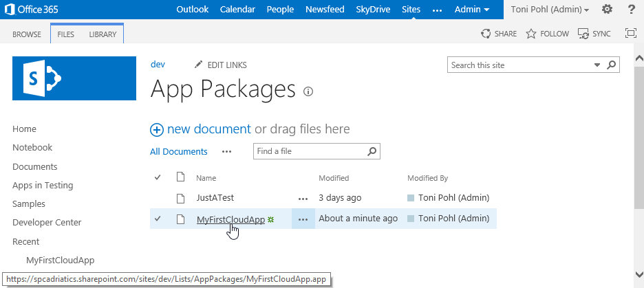Open the settings gear icon
Screen dimensions: 644x288
[607, 10]
